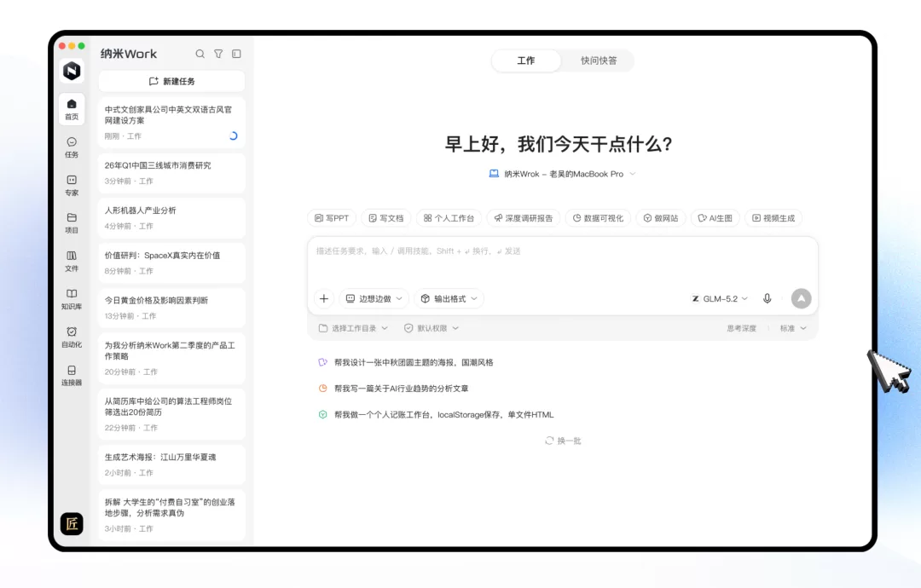Screen dimensions: 921x588
Task: Open task 人形机器人产业分析
Action: (171, 217)
